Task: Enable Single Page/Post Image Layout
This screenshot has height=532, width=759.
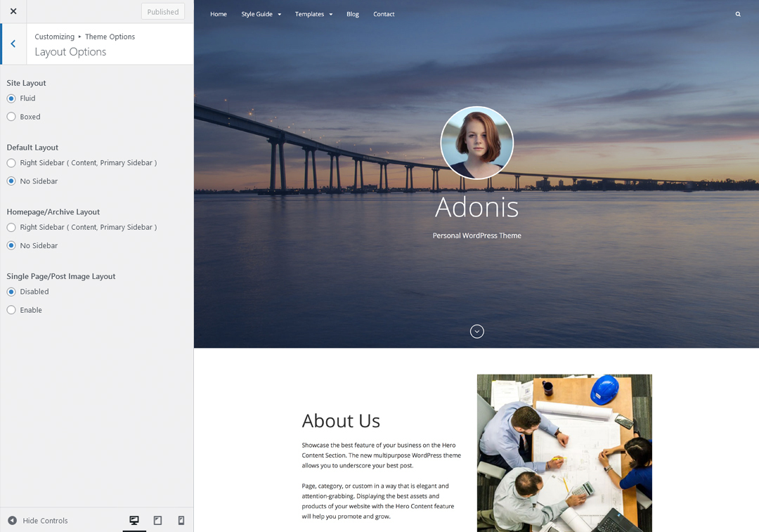Action: tap(11, 310)
